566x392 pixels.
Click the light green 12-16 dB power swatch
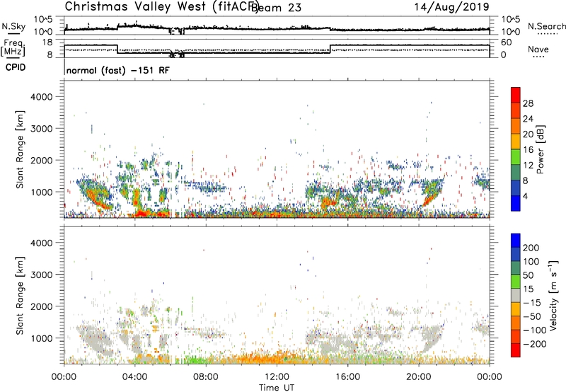click(x=516, y=157)
